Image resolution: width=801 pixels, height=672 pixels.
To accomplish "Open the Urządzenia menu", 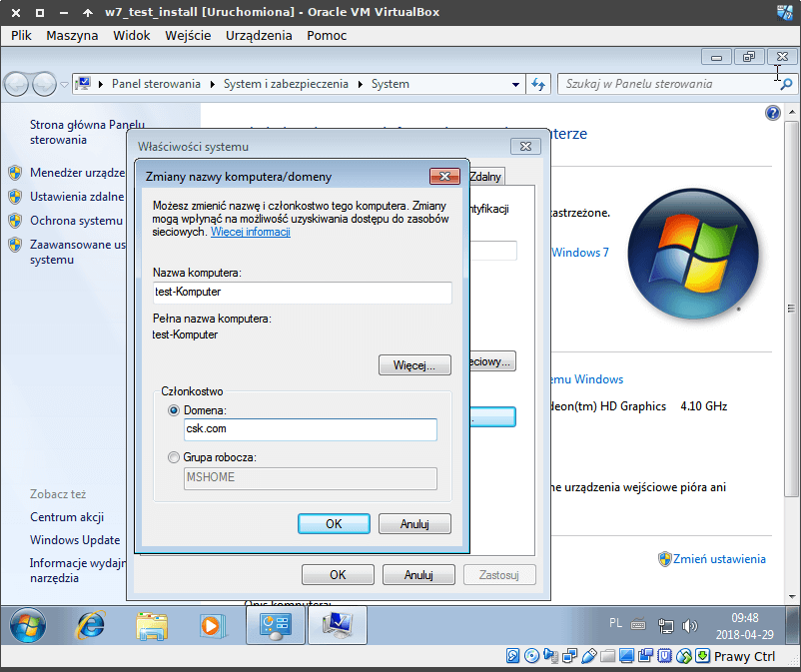I will coord(259,36).
